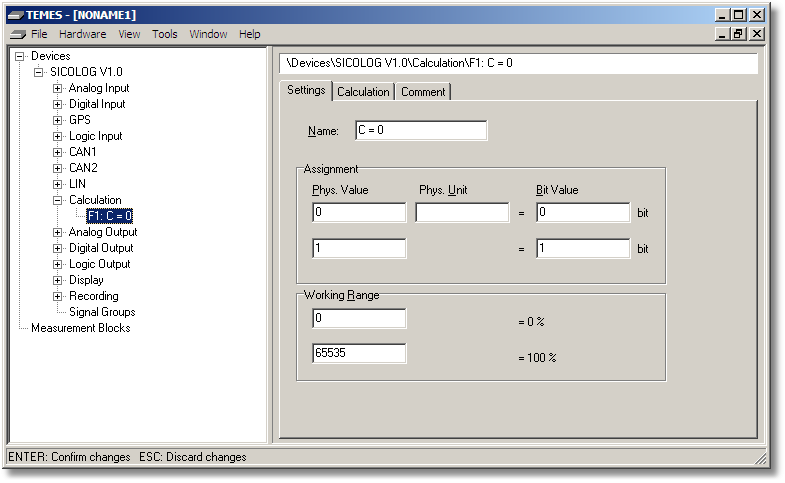Click the Working Range 0 % field

[x=359, y=318]
